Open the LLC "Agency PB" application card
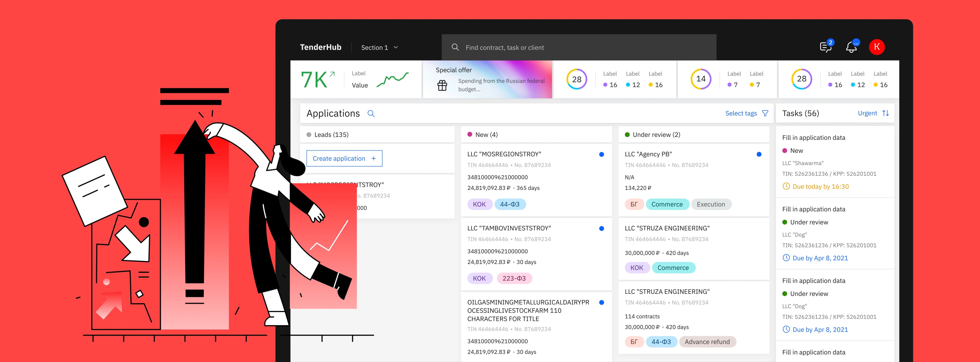 coord(694,180)
